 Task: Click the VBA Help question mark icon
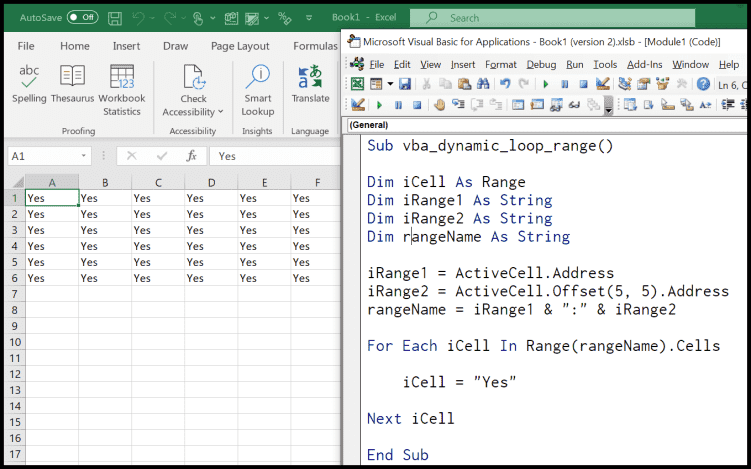703,85
